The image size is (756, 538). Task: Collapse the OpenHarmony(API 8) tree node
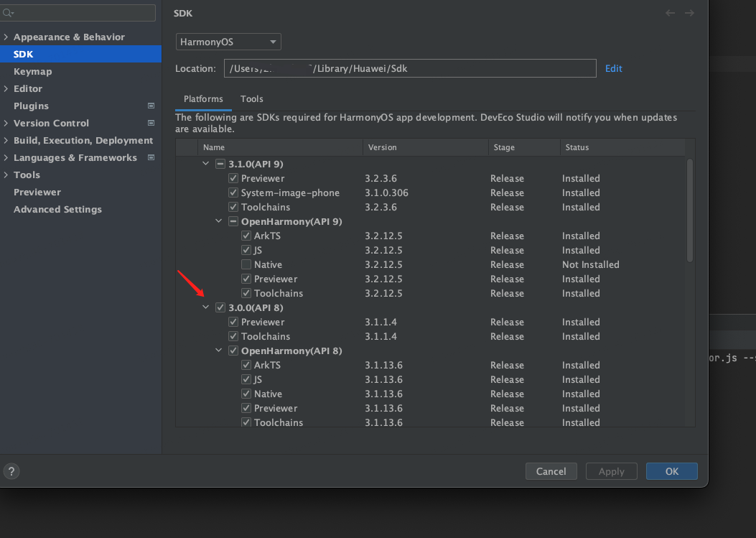219,351
